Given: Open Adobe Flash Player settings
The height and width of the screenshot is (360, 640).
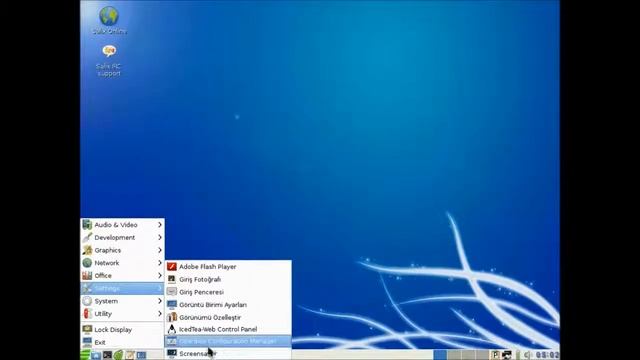Looking at the screenshot, I should click(228, 267).
